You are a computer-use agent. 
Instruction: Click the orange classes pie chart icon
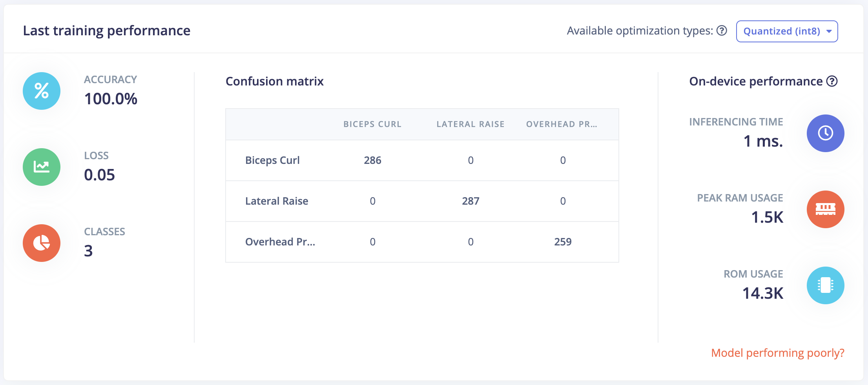pos(42,243)
